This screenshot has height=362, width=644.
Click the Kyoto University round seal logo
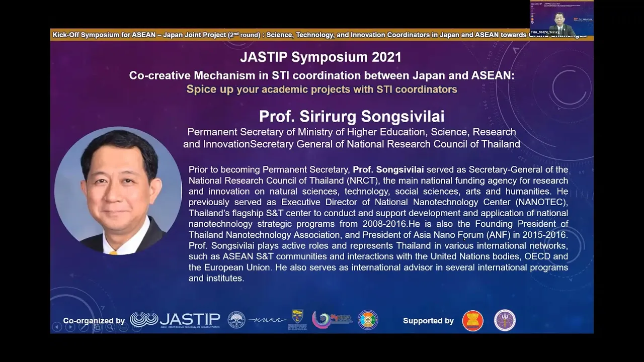tap(236, 320)
